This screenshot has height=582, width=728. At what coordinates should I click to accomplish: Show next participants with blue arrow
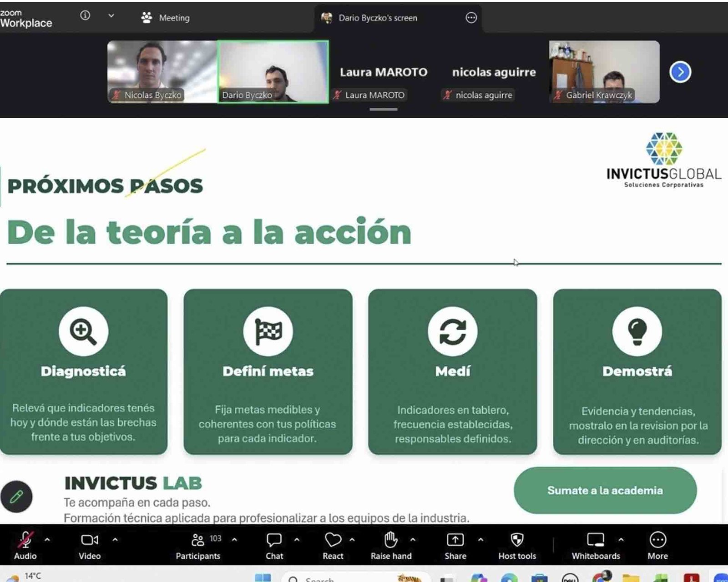click(680, 72)
